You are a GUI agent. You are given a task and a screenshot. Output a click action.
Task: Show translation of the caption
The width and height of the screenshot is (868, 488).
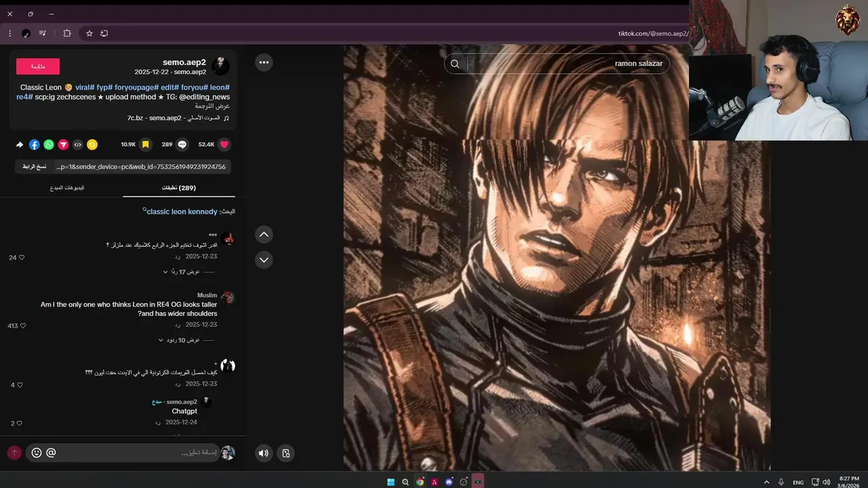click(x=213, y=106)
